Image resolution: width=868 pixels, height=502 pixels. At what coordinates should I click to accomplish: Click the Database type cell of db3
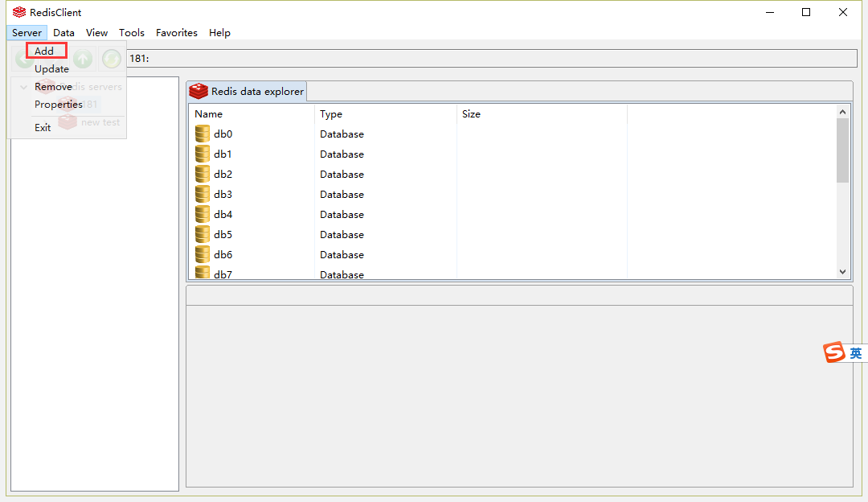click(342, 195)
